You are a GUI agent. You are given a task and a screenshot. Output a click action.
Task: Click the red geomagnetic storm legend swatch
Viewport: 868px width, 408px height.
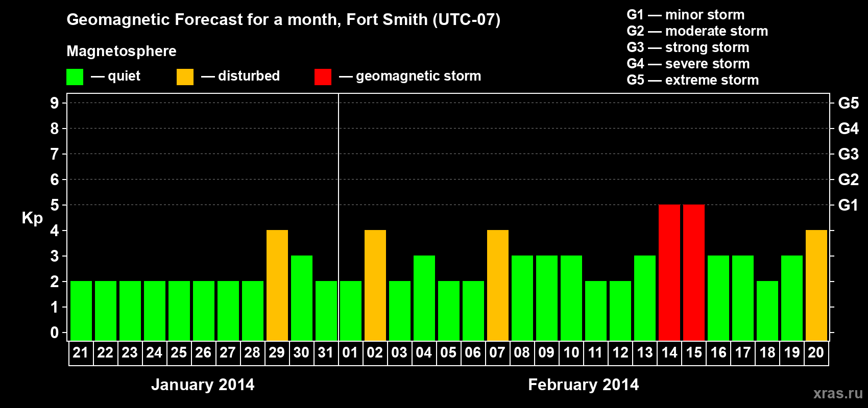[323, 77]
